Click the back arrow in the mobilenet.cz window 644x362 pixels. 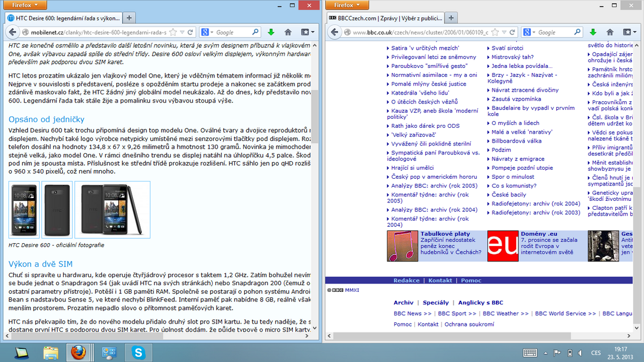point(11,32)
